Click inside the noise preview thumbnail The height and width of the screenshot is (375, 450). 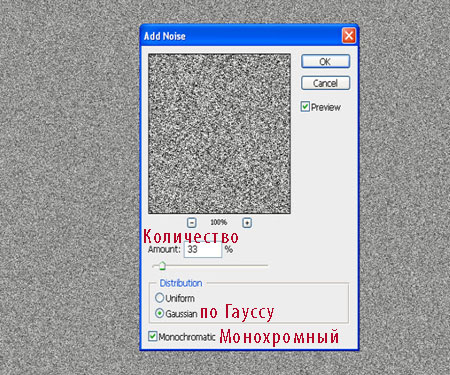point(219,133)
